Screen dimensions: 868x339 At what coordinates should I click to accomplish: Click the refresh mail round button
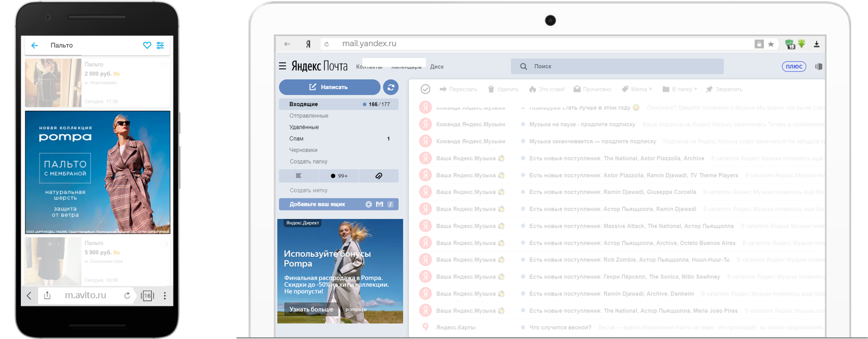[391, 87]
